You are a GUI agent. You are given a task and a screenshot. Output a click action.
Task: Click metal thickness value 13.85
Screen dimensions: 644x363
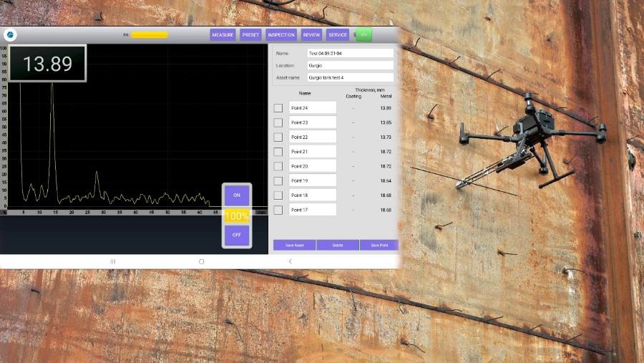tap(386, 122)
